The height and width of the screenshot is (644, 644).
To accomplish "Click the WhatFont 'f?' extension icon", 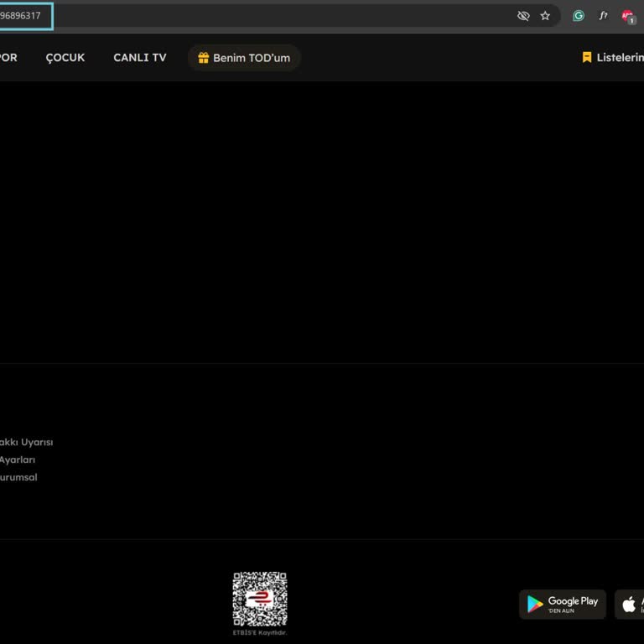I will [603, 16].
